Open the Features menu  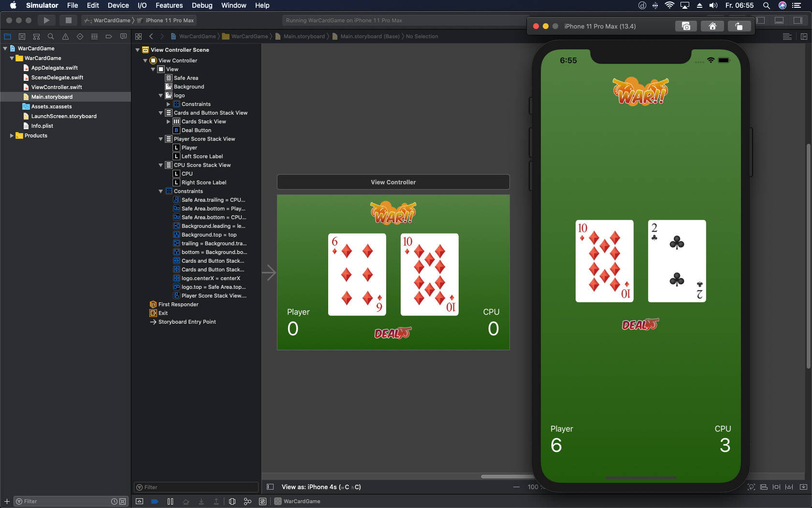[169, 5]
